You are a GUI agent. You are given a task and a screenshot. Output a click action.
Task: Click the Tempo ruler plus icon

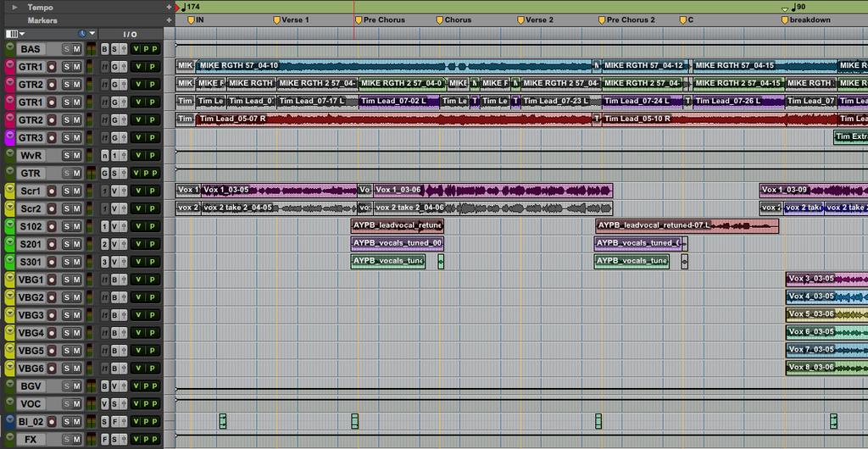[169, 7]
